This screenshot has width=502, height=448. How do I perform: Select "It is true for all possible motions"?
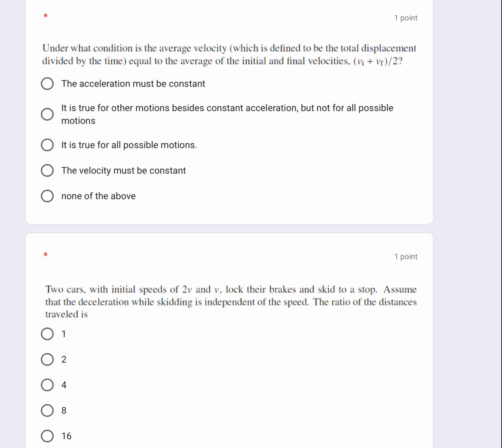point(48,145)
